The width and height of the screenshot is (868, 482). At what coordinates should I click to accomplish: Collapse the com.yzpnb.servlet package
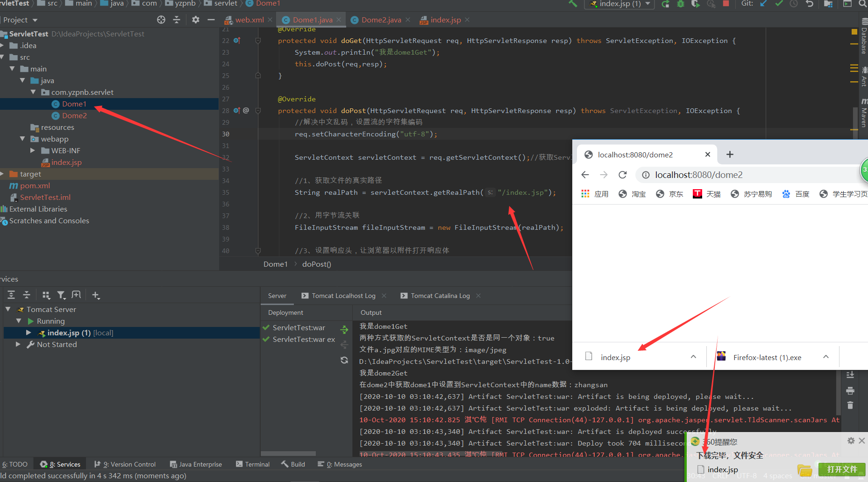[x=33, y=92]
